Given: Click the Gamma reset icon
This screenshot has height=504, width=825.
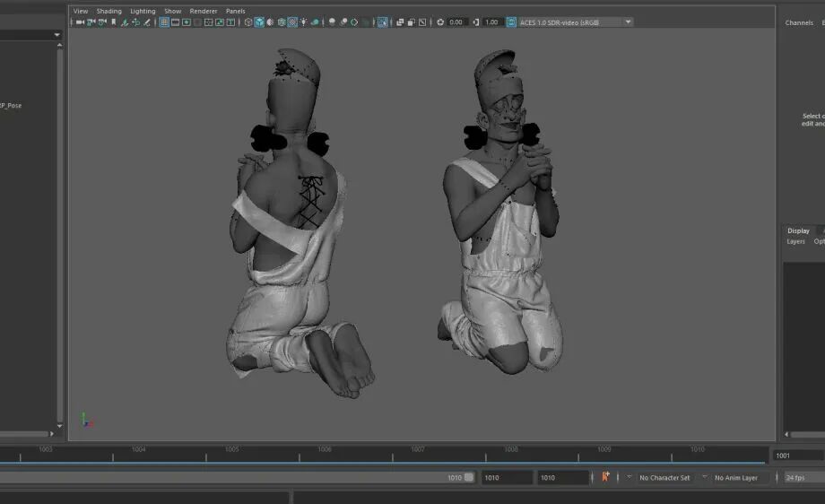Looking at the screenshot, I should coord(476,22).
